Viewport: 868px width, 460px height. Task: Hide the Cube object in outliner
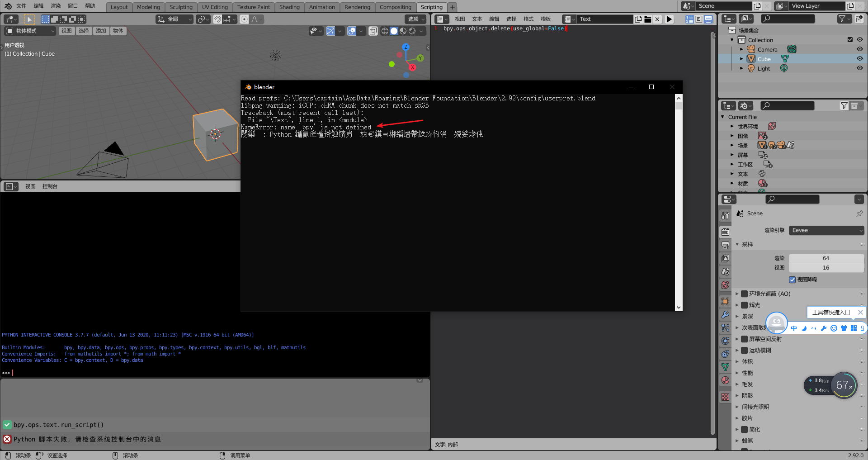coord(859,59)
